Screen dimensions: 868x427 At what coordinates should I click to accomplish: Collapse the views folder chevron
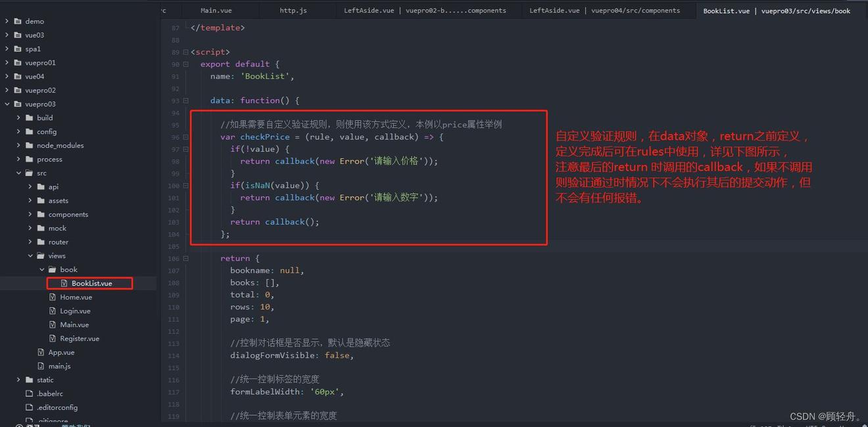30,256
